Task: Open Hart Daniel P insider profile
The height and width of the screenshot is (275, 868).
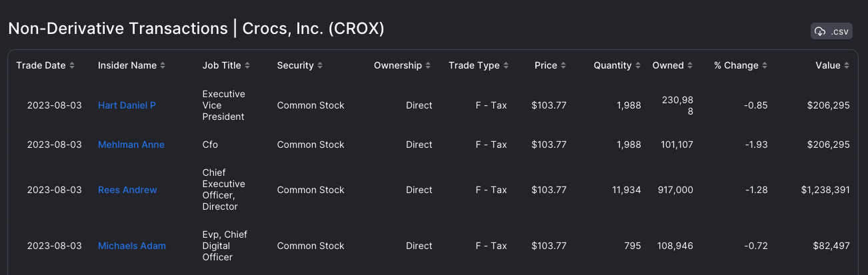Action: click(x=127, y=105)
